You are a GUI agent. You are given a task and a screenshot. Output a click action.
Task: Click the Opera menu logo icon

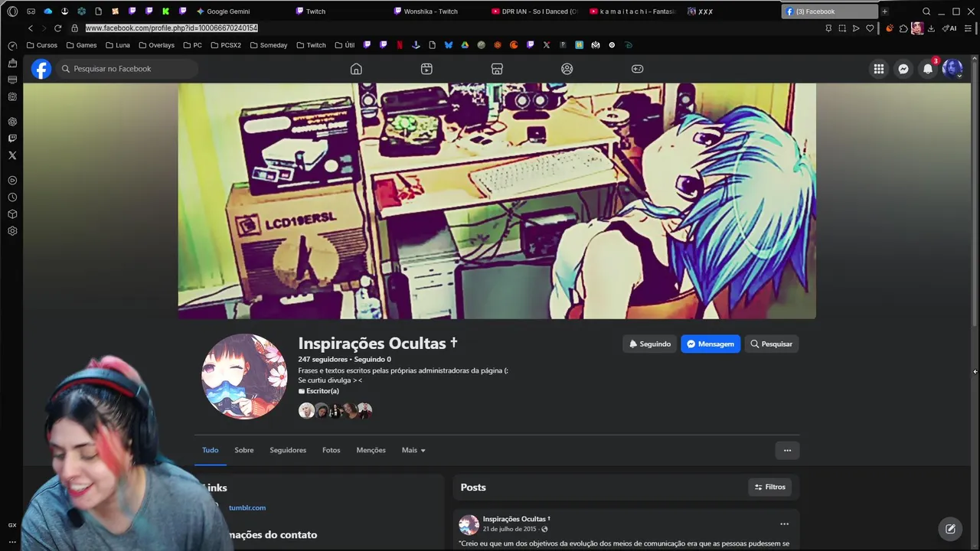[x=12, y=11]
